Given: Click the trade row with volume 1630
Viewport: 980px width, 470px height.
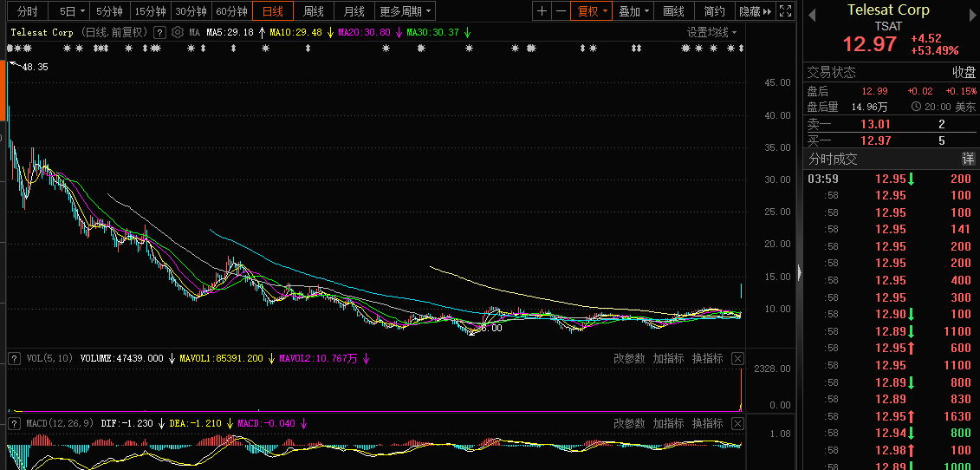Looking at the screenshot, I should [x=891, y=416].
